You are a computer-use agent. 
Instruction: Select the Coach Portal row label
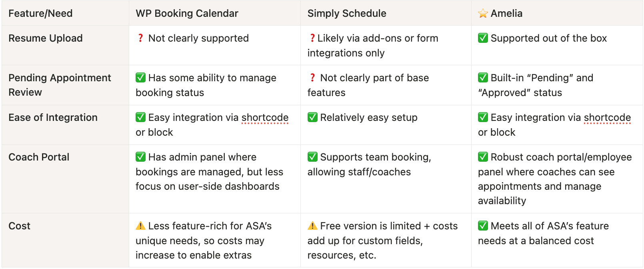tap(39, 157)
